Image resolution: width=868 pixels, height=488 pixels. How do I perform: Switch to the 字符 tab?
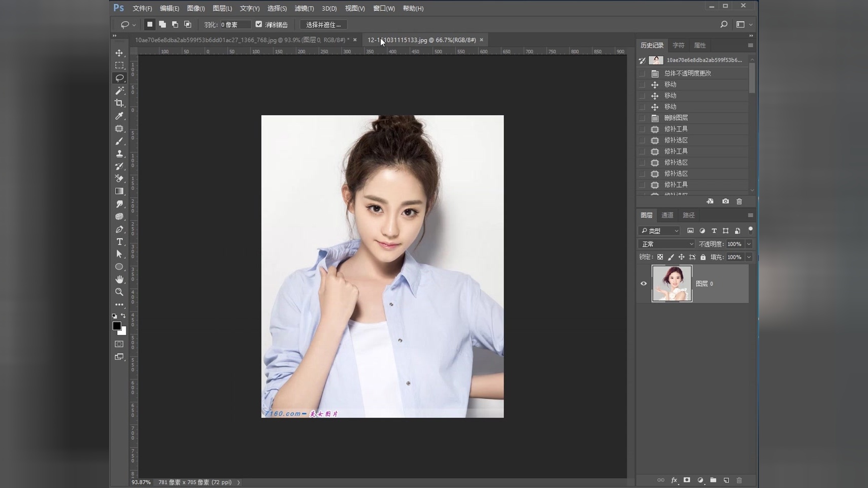pos(678,45)
